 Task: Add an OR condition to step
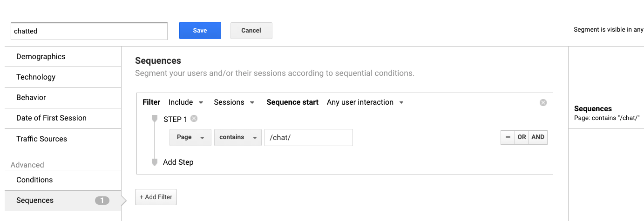click(x=522, y=137)
